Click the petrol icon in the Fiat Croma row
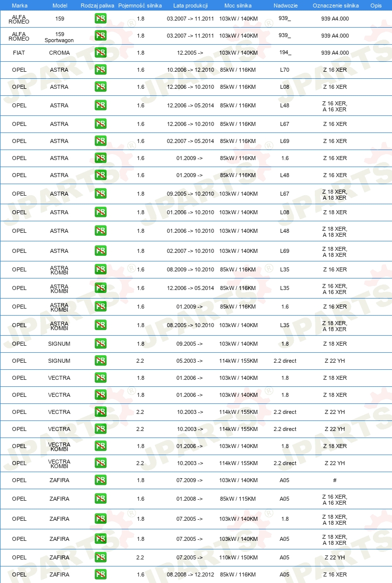Viewport: 392px width, 583px height. (100, 53)
